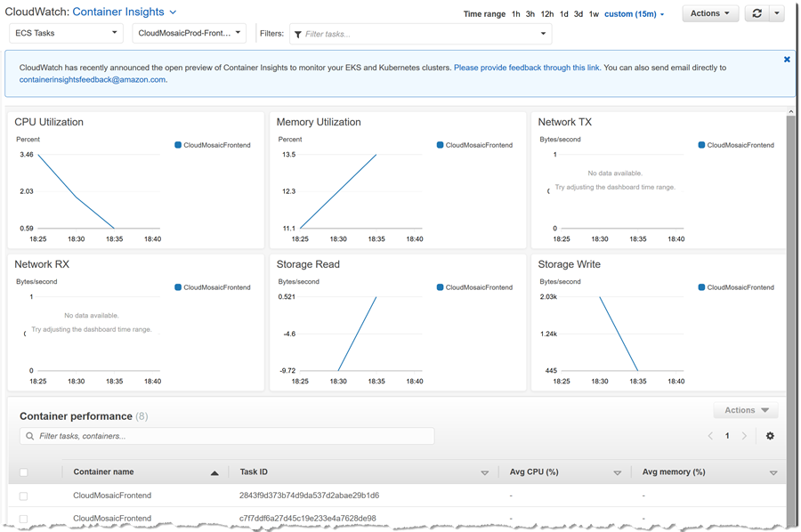Sort by Task ID column arrow
The width and height of the screenshot is (801, 532).
(485, 472)
